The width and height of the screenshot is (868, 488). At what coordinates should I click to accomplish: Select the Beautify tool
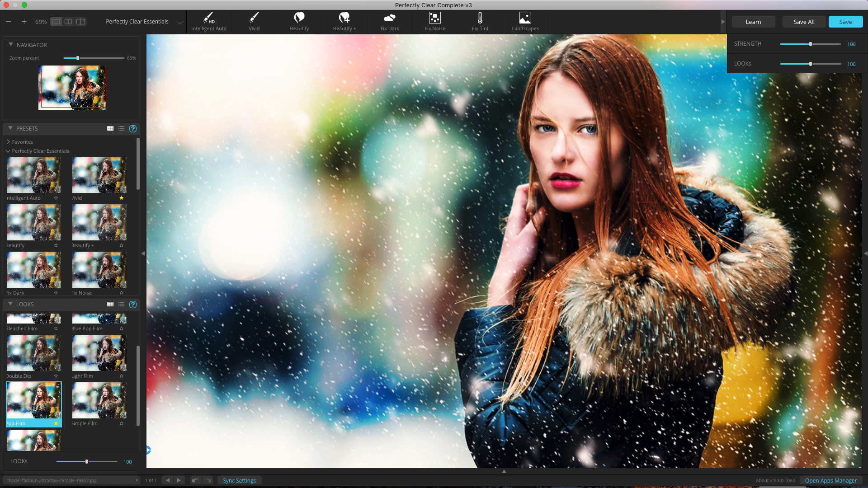point(299,21)
